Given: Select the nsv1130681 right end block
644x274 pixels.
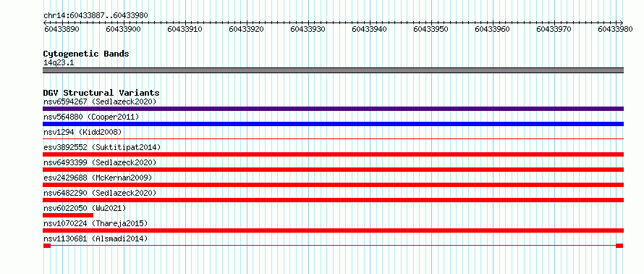Looking at the screenshot, I should 619,246.
